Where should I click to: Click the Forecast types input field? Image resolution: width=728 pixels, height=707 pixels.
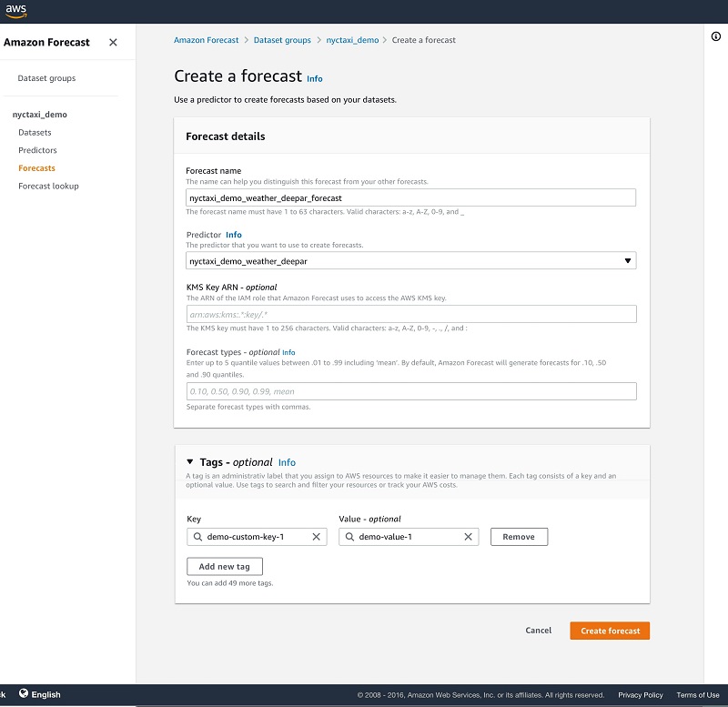point(411,391)
